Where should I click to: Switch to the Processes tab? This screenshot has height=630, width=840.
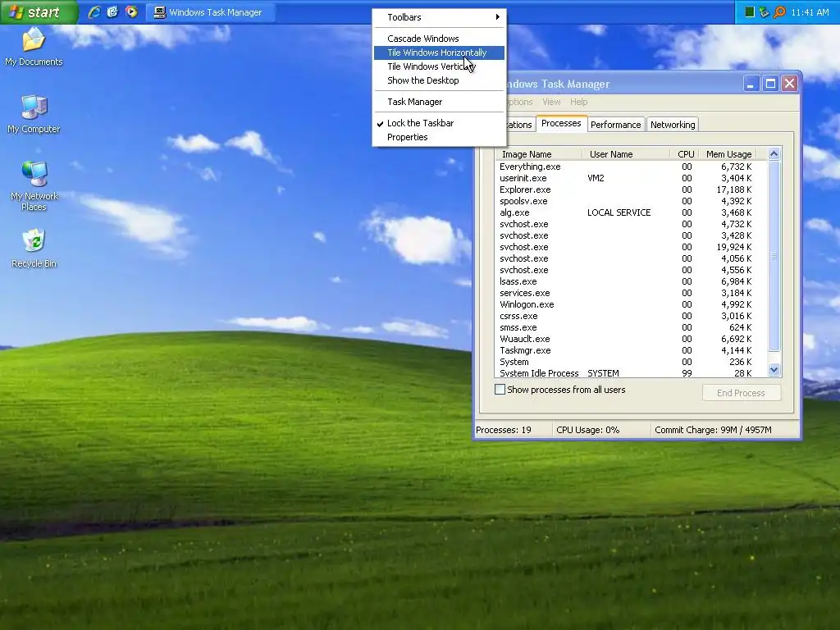click(561, 123)
